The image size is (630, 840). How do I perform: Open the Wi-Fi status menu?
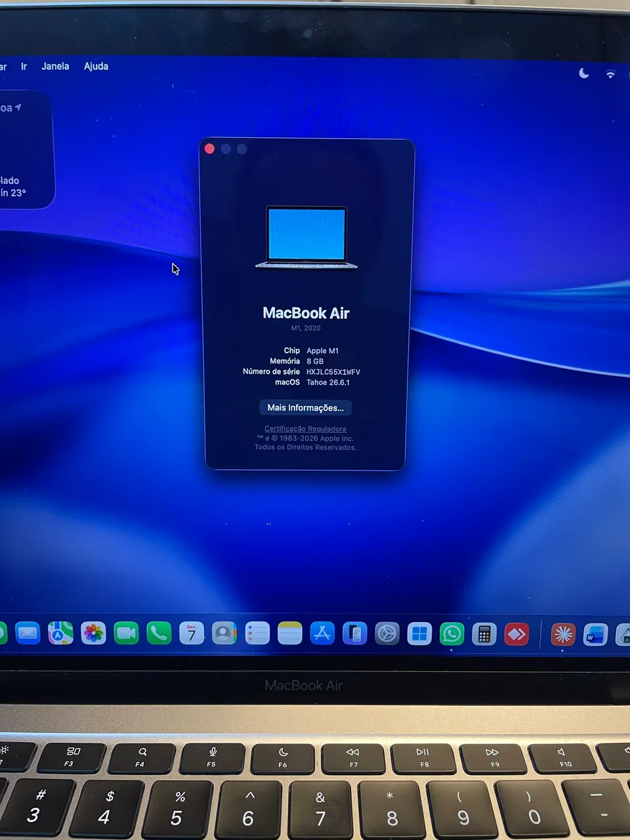pyautogui.click(x=610, y=74)
